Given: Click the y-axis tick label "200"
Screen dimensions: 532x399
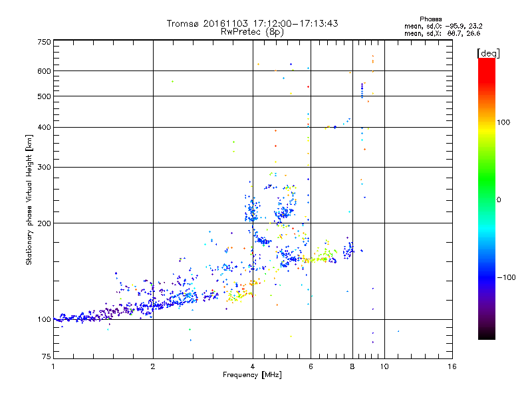Looking at the screenshot, I should (44, 223).
